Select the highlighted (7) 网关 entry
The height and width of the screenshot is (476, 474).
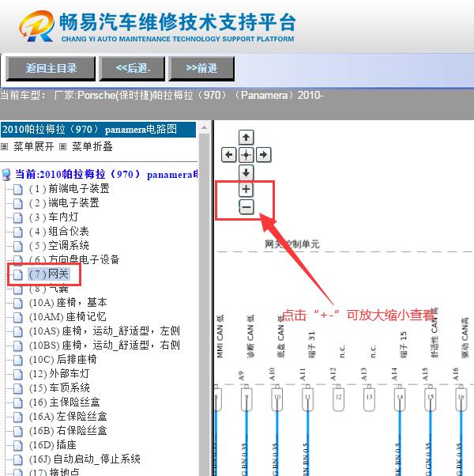(x=49, y=274)
